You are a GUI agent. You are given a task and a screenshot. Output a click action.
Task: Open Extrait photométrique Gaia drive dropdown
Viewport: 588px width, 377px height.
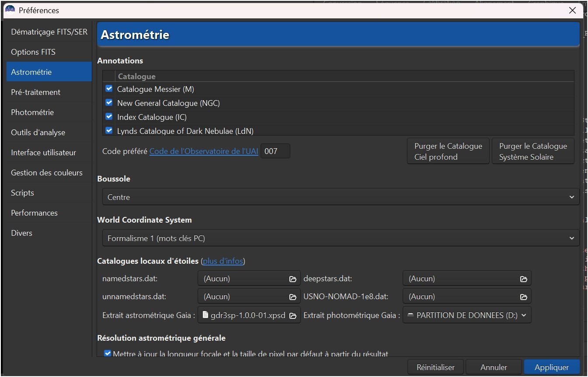click(466, 315)
